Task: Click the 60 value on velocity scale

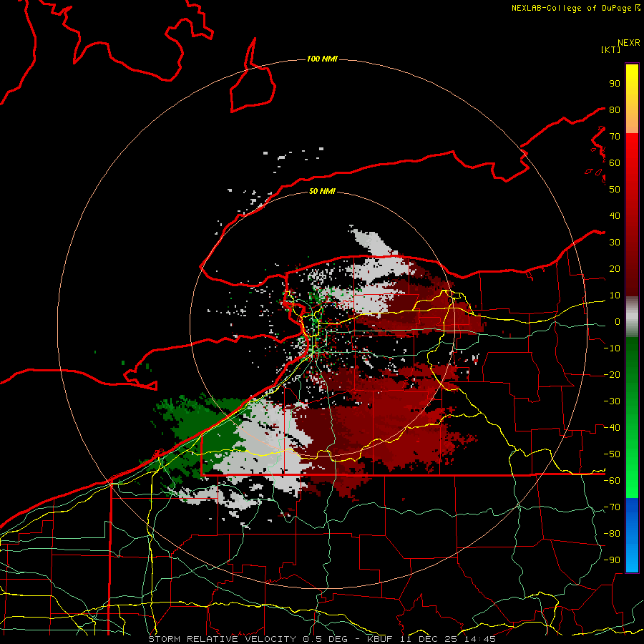Action: point(615,163)
